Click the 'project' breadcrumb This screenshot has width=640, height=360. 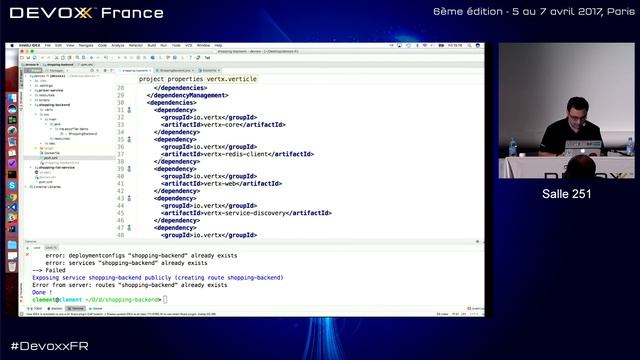pyautogui.click(x=151, y=79)
